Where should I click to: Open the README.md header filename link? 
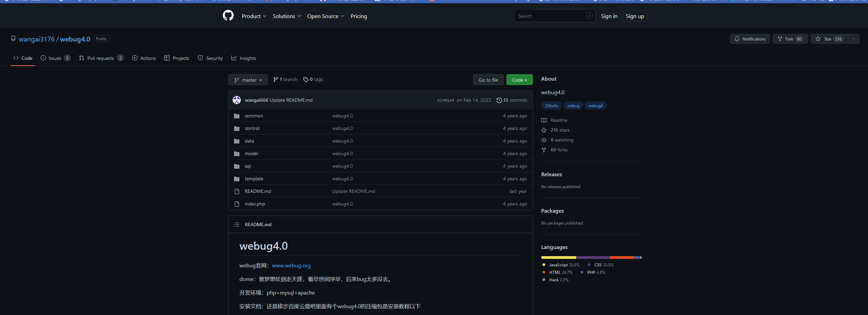point(258,225)
